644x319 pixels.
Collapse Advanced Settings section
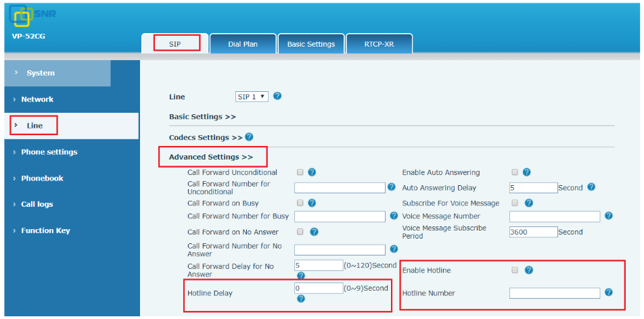pos(210,157)
